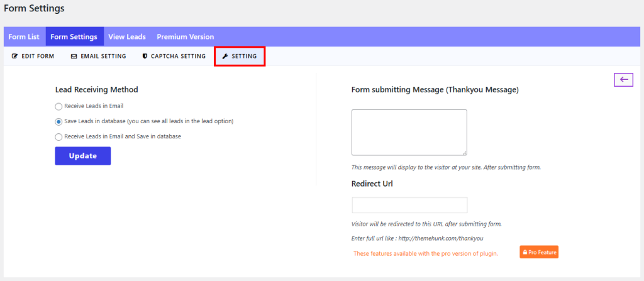Click the 'Form Settings' page title
Viewport: 644px width, 281px height.
(34, 8)
